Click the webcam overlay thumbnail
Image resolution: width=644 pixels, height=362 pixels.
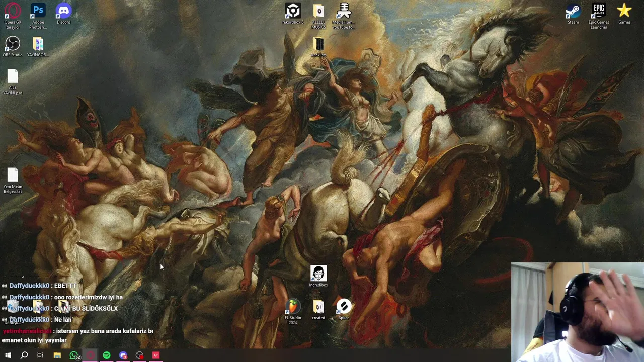pyautogui.click(x=578, y=312)
